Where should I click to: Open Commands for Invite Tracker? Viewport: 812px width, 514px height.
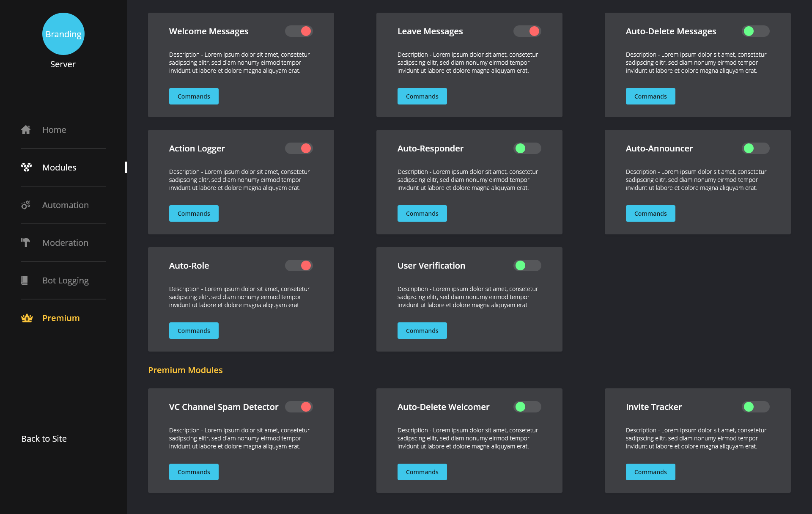[650, 472]
